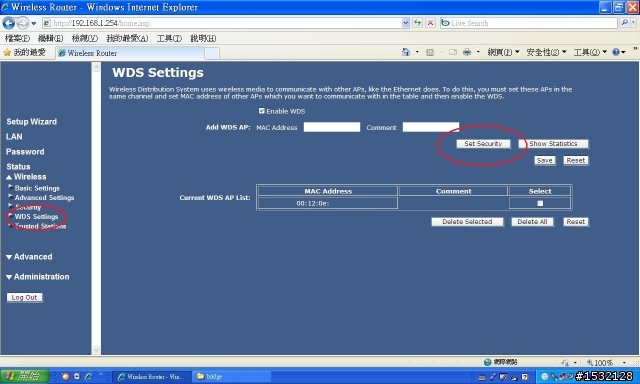The height and width of the screenshot is (384, 640).
Task: Open the 安全性(S) command bar dropdown
Action: click(547, 52)
